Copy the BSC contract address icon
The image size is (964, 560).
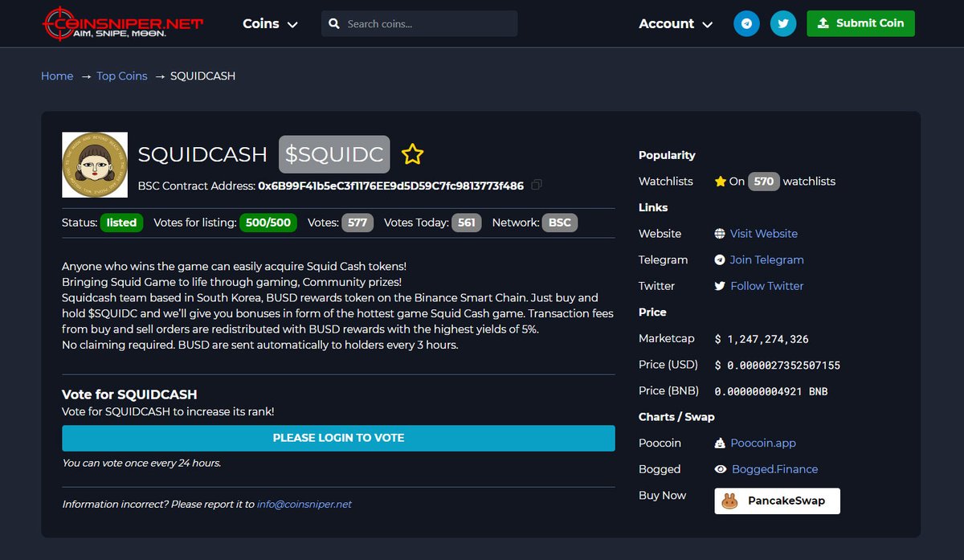[x=537, y=186]
